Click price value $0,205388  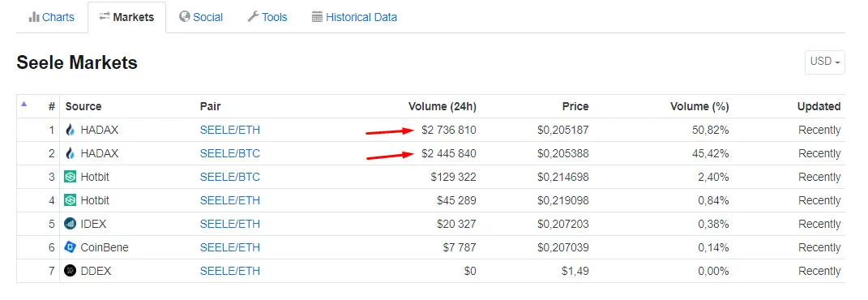click(563, 154)
